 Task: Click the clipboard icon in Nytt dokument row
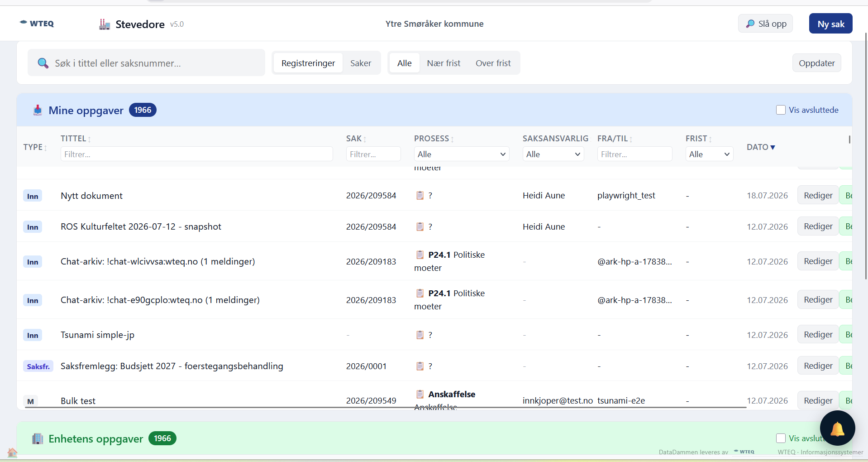(420, 195)
